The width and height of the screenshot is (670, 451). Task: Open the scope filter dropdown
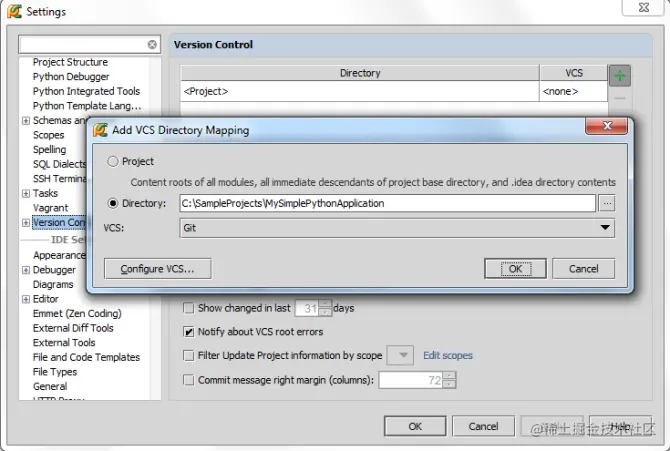[x=400, y=355]
